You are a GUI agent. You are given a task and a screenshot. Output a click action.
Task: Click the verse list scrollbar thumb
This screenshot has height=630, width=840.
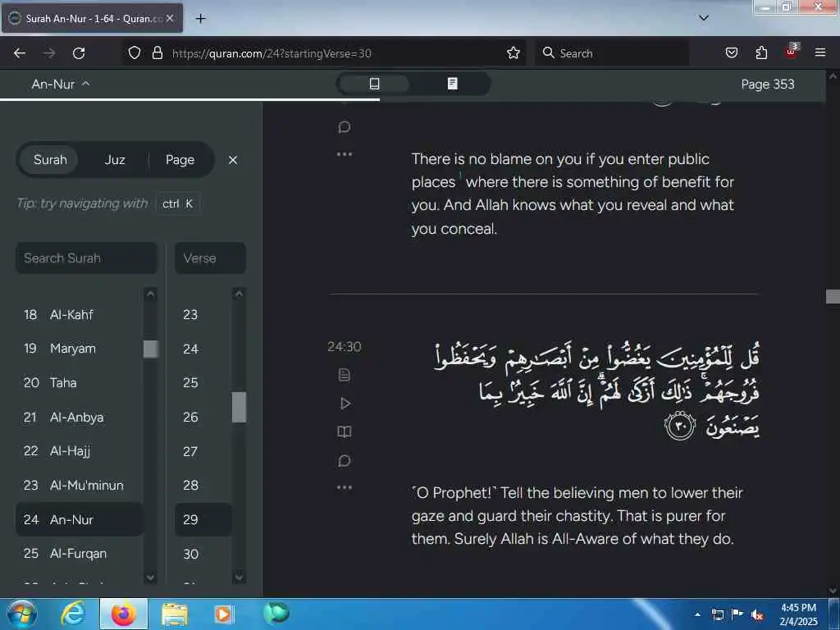[x=239, y=407]
